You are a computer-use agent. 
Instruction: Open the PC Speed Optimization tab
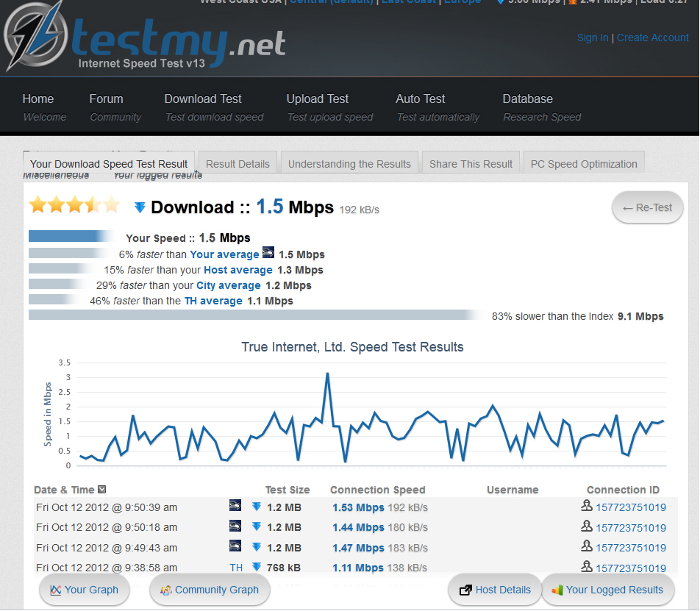584,163
